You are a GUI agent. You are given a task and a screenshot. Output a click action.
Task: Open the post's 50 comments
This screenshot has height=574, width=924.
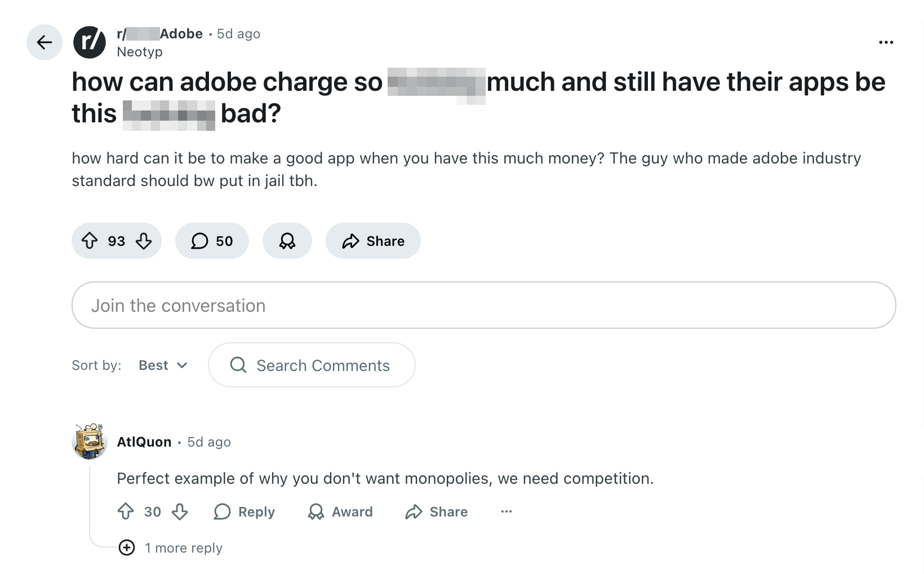[x=212, y=241]
